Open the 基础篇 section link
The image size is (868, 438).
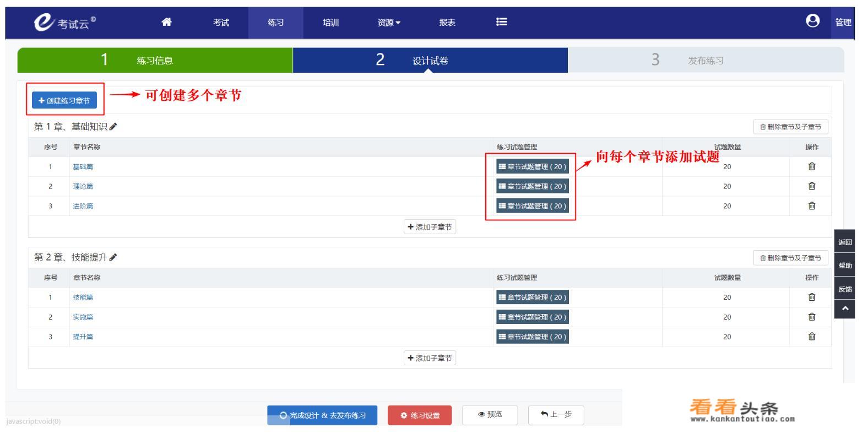(x=83, y=166)
